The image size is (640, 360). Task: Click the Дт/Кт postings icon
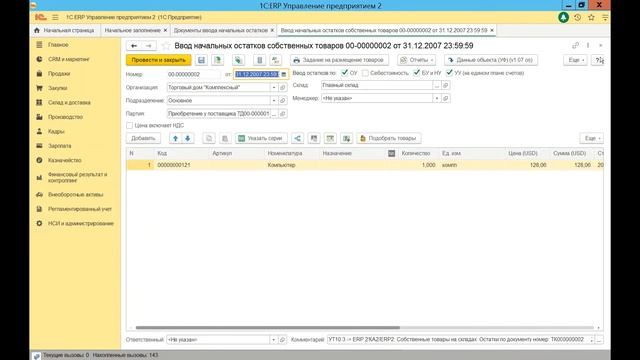coord(276,60)
